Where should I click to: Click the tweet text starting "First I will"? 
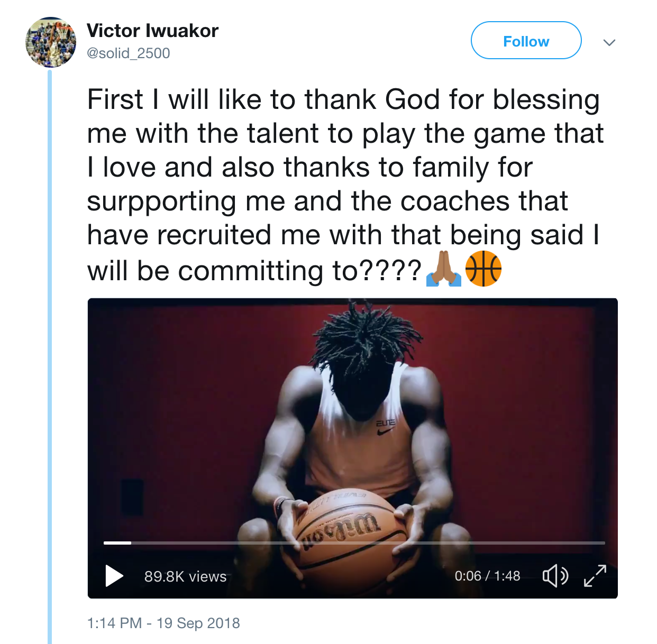[343, 99]
